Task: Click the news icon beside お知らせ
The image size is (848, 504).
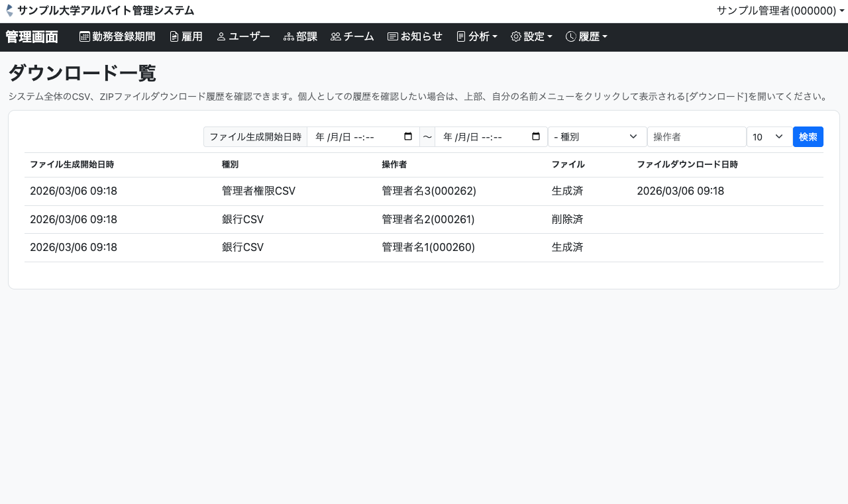Action: (392, 37)
